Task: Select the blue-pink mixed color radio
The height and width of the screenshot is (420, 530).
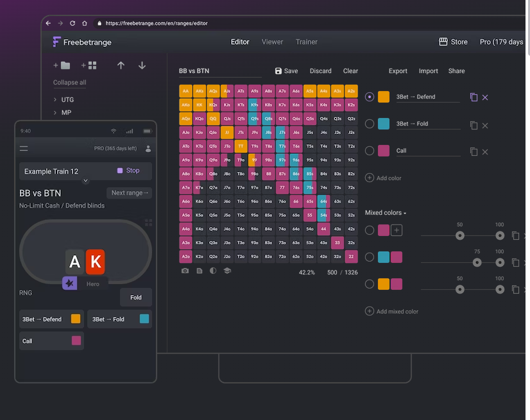Action: [370, 257]
